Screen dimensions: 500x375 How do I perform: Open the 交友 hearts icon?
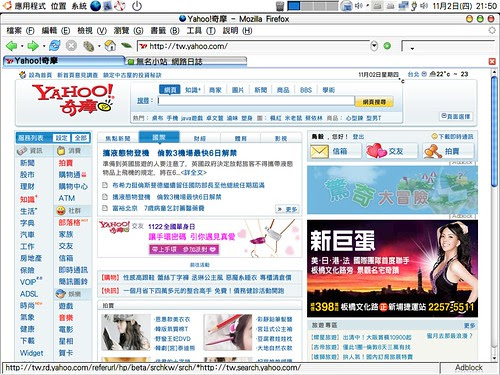point(376,151)
